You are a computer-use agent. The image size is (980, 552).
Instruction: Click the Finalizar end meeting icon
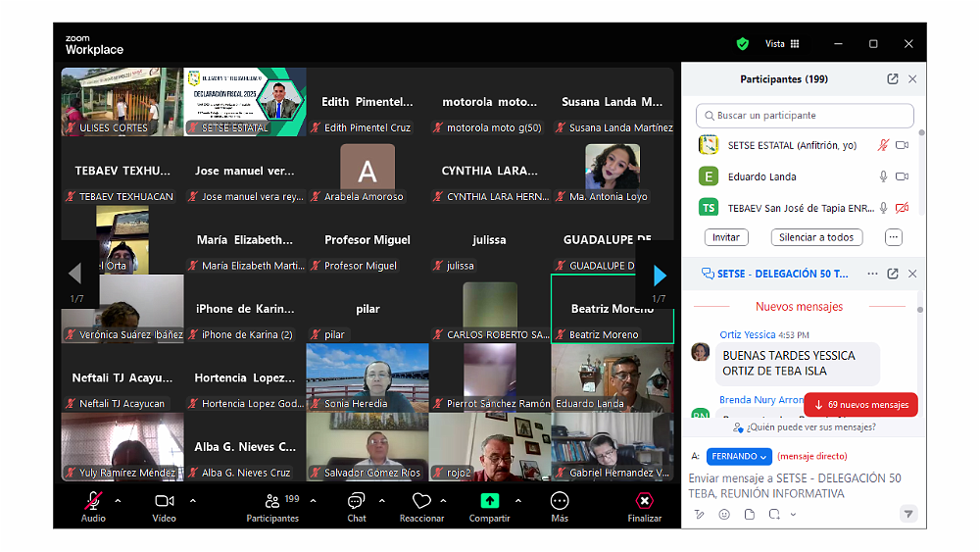pyautogui.click(x=644, y=501)
